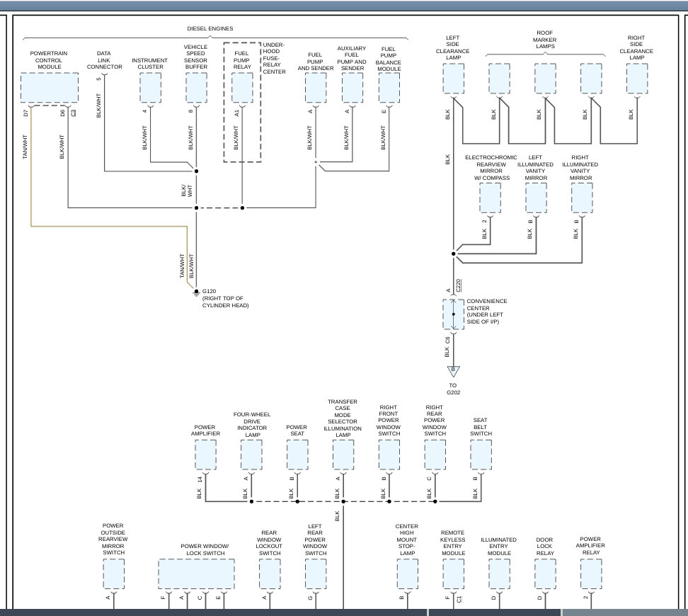Screen dimensions: 688x616
Task: Click the 'SEAT BELT SWITCH' label
Action: point(481,427)
